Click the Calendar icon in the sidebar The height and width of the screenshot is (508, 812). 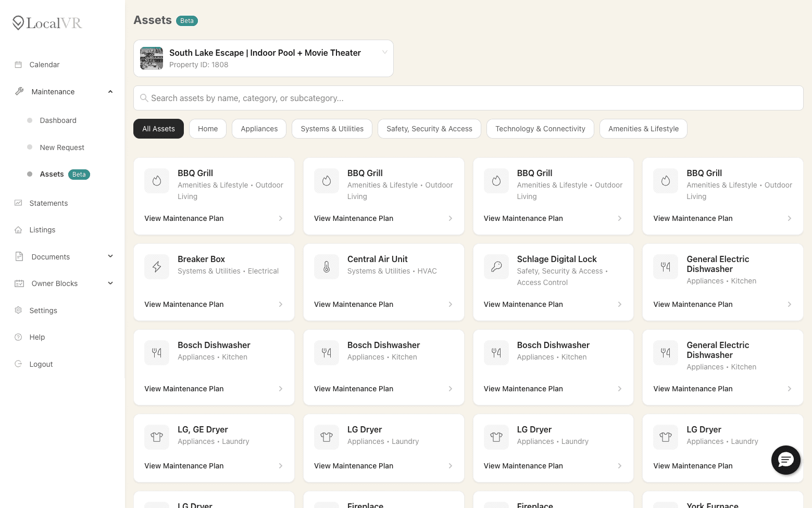coord(18,65)
